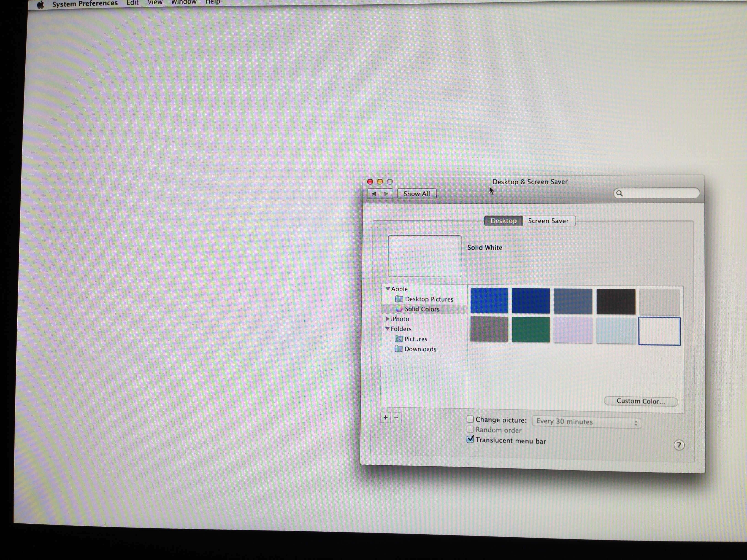Open the View menu
The width and height of the screenshot is (747, 560).
pyautogui.click(x=155, y=2)
